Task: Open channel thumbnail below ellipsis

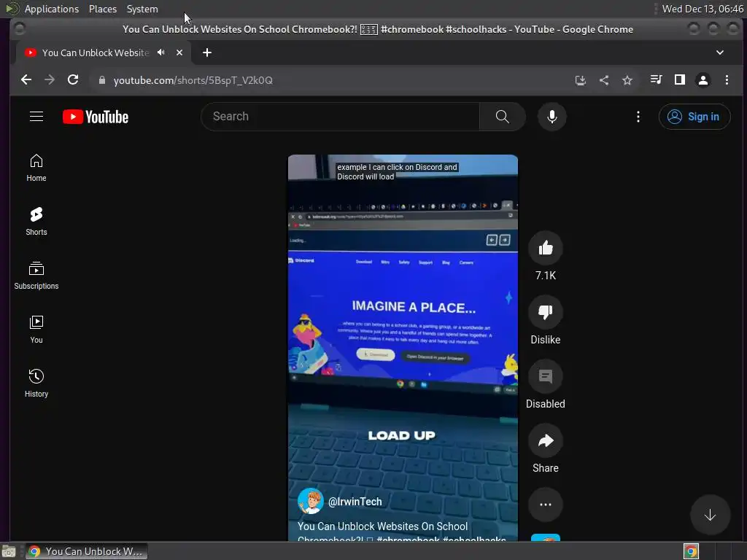Action: [546, 537]
